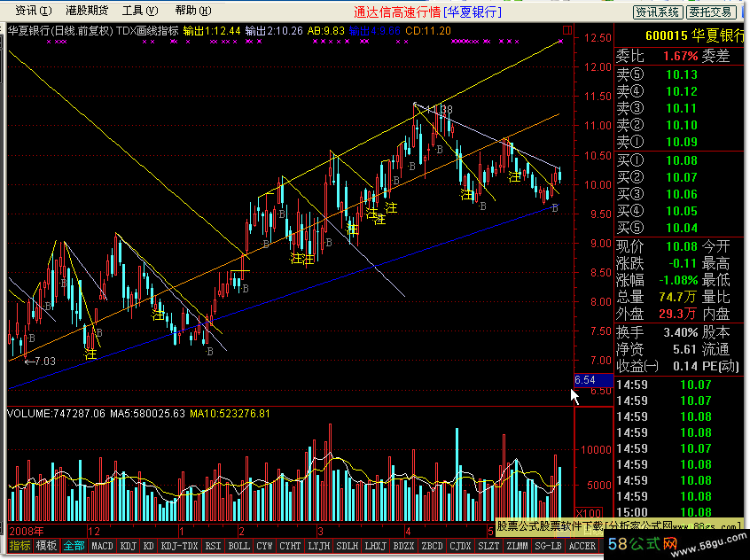Click the 委托交易 button
The image size is (750, 560).
[x=711, y=12]
